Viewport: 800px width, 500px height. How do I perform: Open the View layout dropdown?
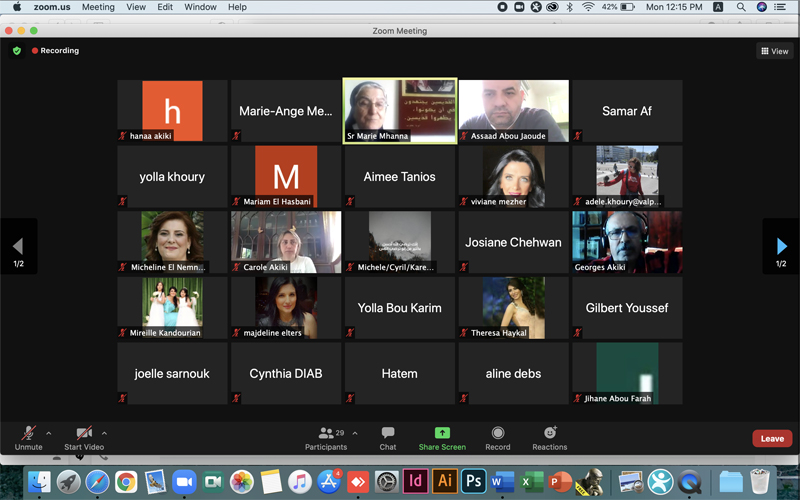775,51
